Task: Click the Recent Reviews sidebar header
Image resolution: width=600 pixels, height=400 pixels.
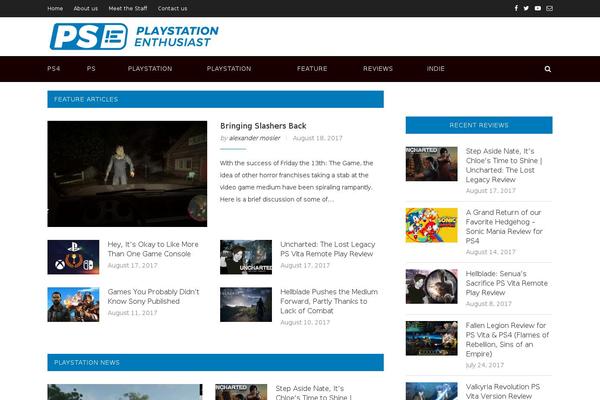Action: (x=479, y=125)
